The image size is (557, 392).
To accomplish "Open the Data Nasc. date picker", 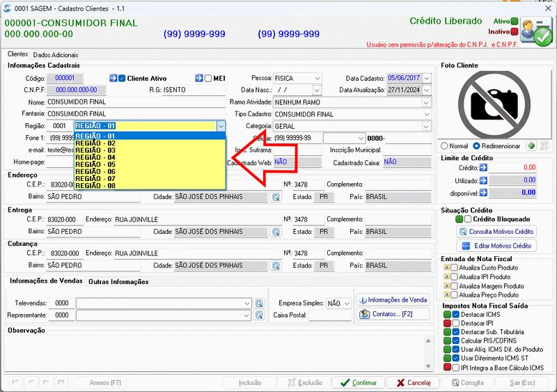I will [x=317, y=90].
